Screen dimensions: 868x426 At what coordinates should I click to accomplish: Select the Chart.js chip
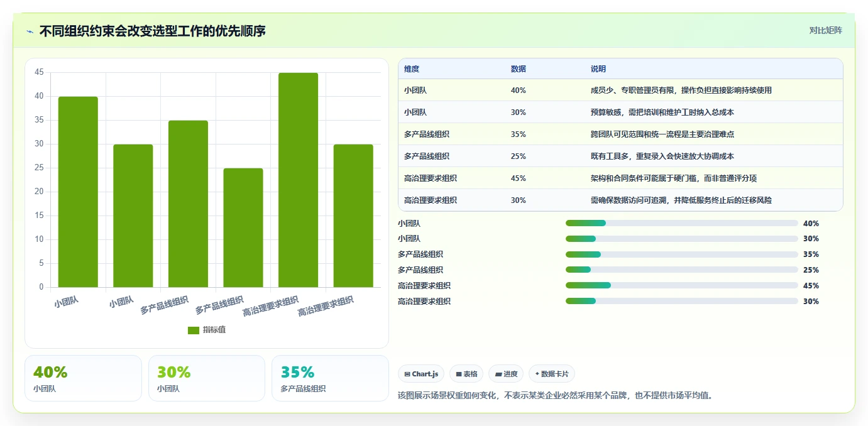tap(421, 374)
